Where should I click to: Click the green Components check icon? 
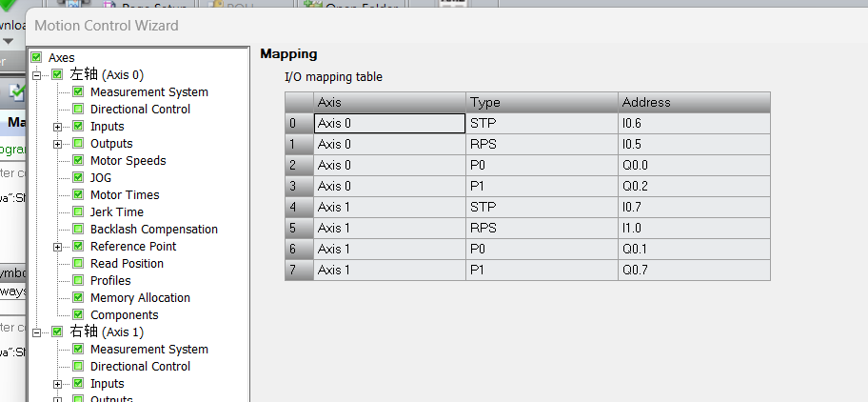(x=78, y=315)
